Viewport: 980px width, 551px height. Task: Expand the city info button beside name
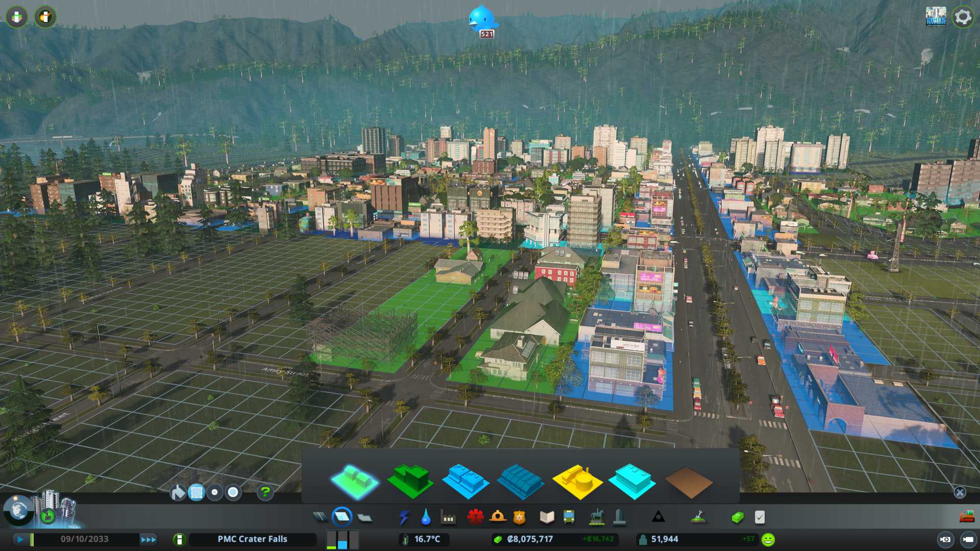click(179, 539)
